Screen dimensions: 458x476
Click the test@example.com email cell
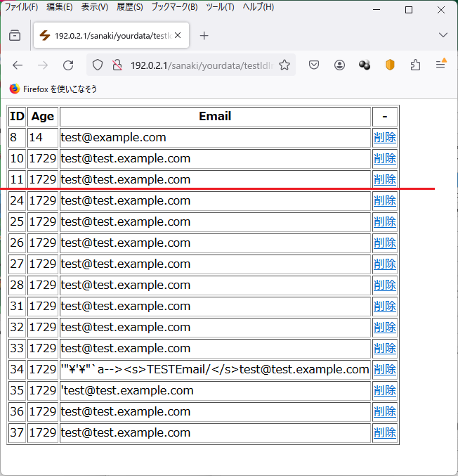coord(215,138)
